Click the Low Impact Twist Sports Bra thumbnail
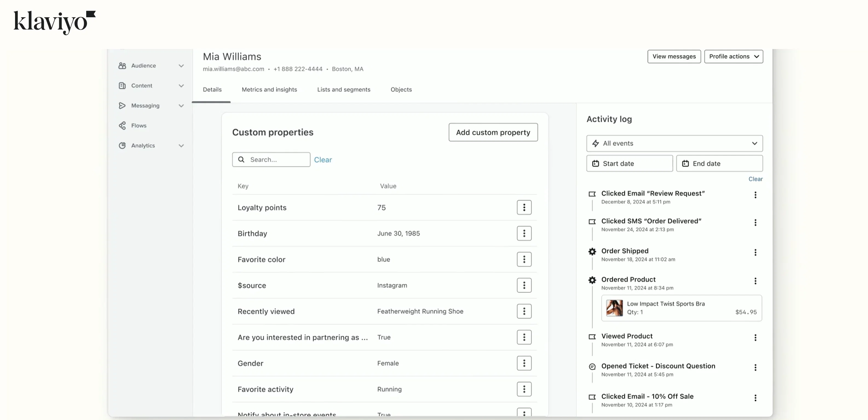Viewport: 868px width, 420px height. 614,308
